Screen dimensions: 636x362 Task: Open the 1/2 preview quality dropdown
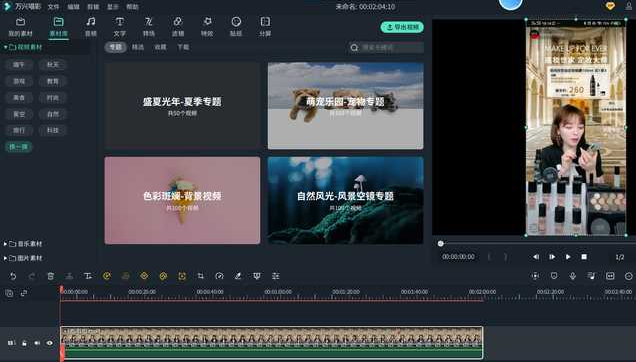pos(620,257)
